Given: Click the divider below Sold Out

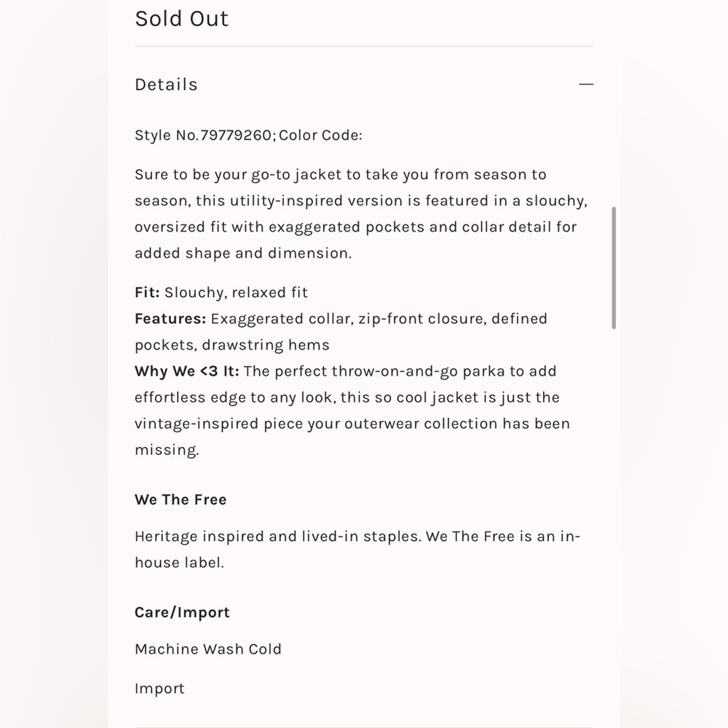Looking at the screenshot, I should coord(364,46).
